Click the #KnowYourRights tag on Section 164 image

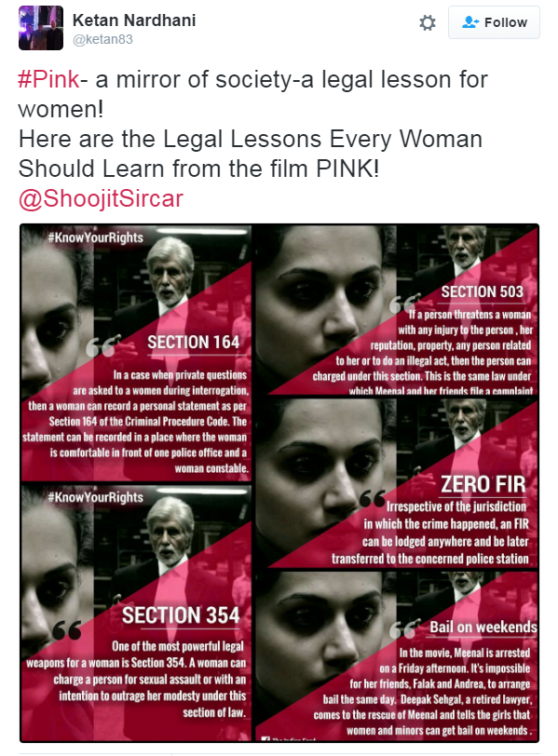click(96, 237)
